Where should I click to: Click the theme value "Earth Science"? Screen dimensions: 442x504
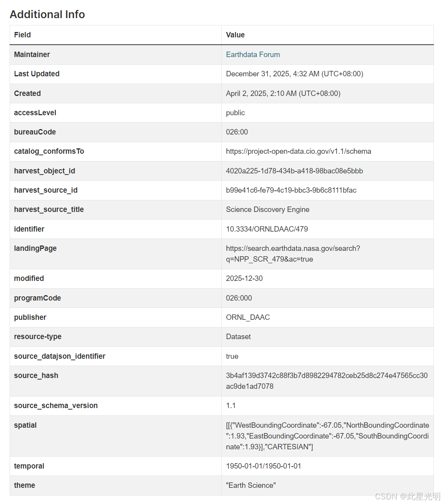pyautogui.click(x=251, y=486)
